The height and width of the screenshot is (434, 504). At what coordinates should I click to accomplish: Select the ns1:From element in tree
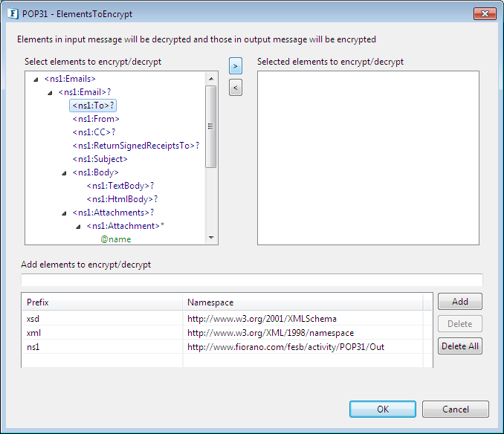96,119
